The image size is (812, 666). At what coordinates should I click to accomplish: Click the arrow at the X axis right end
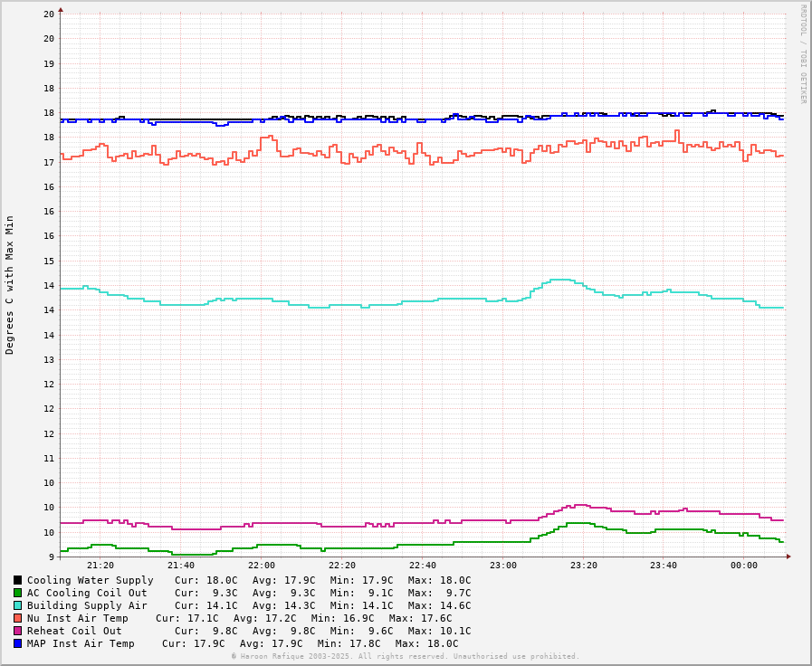tap(788, 557)
